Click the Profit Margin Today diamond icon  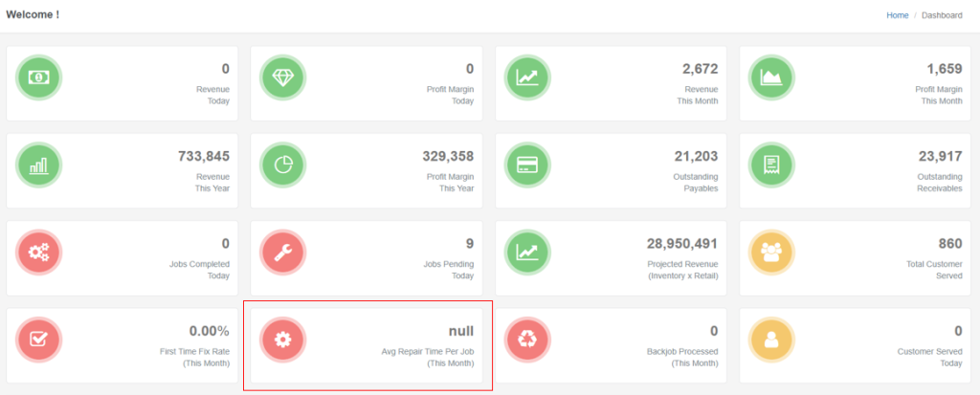click(x=283, y=78)
